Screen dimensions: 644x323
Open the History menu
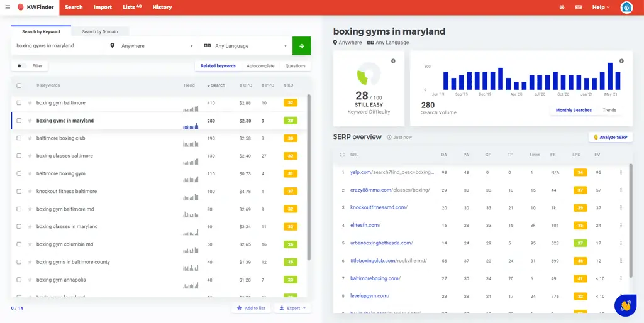tap(162, 8)
